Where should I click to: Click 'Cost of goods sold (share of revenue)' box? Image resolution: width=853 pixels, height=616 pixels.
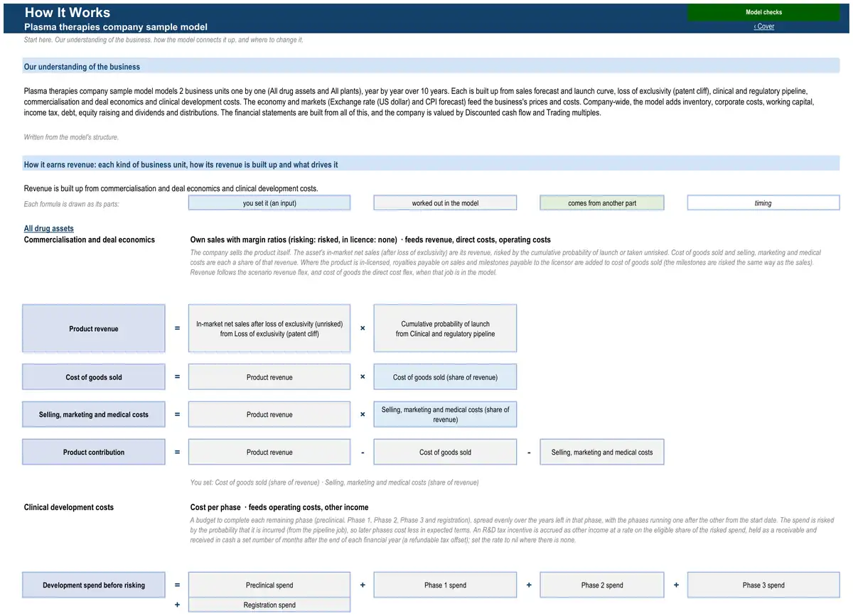(x=445, y=377)
